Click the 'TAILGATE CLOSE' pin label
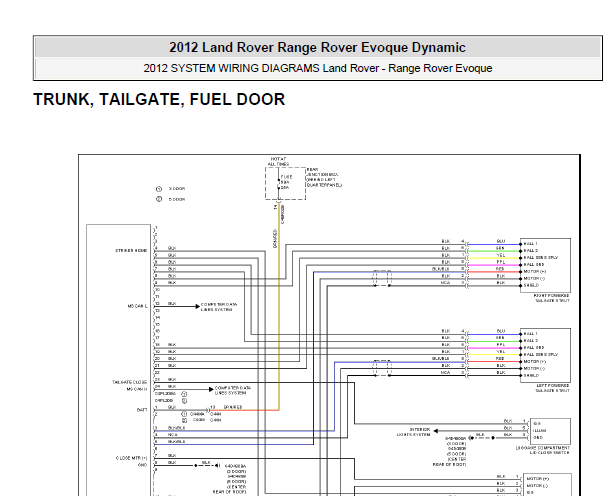 pyautogui.click(x=130, y=382)
